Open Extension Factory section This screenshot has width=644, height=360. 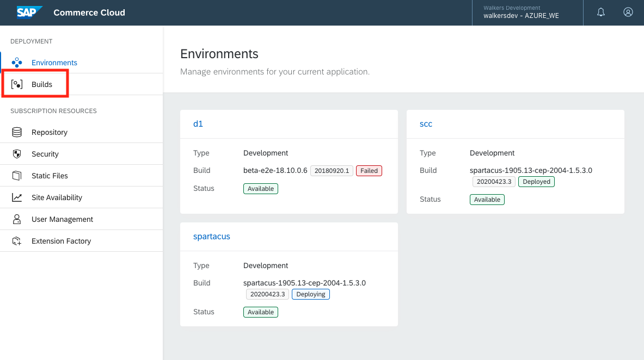click(x=82, y=241)
